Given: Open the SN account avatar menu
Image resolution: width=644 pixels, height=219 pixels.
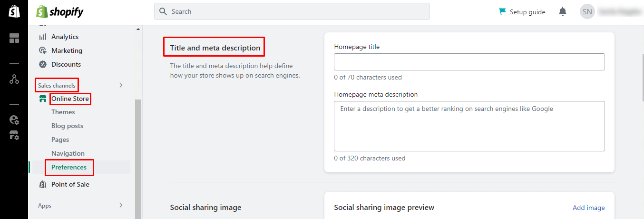Looking at the screenshot, I should 587,12.
